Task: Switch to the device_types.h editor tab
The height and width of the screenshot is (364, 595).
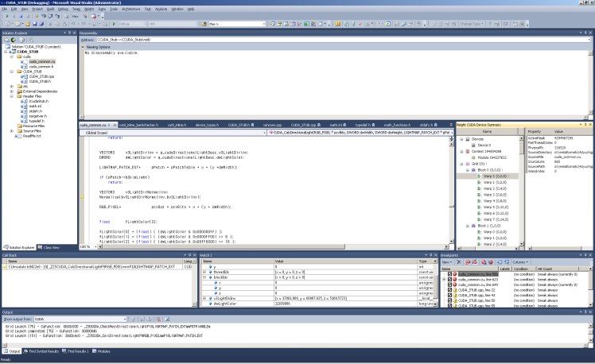Action: click(207, 125)
